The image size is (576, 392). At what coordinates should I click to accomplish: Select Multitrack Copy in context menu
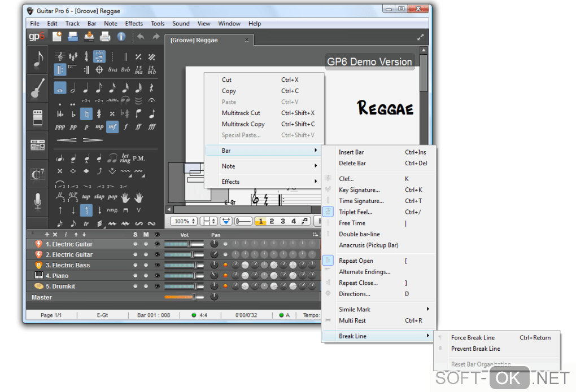coord(264,124)
